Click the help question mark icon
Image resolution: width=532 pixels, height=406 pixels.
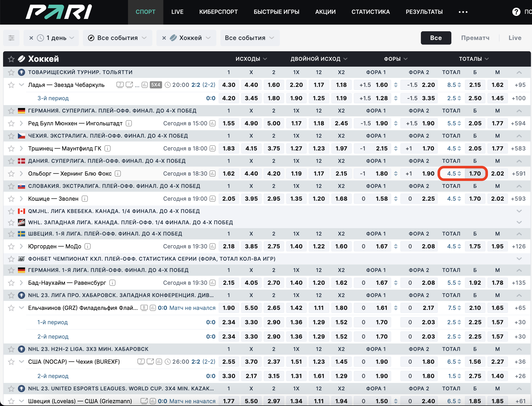(x=516, y=12)
